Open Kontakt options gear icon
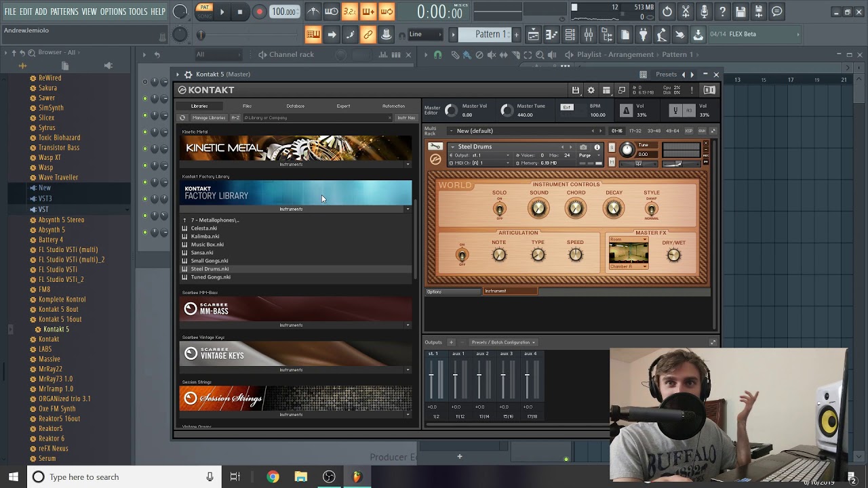868x488 pixels. (591, 90)
